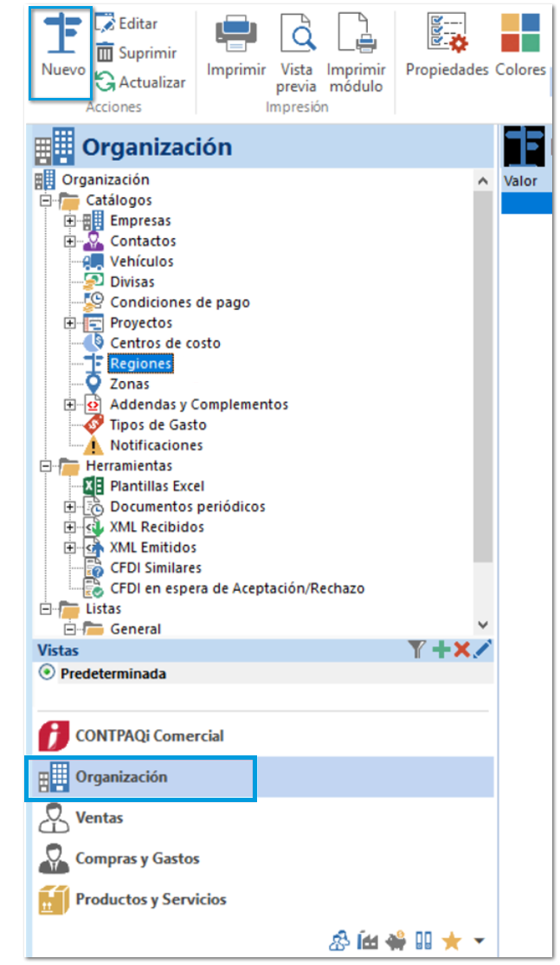
Task: Click the favorites star icon
Action: coord(451,941)
